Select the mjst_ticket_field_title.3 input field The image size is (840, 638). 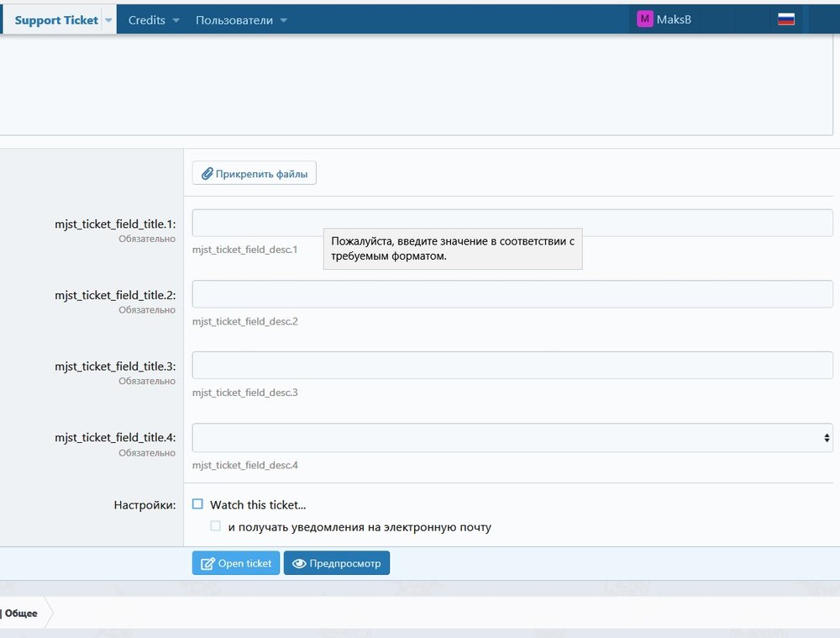pyautogui.click(x=512, y=366)
